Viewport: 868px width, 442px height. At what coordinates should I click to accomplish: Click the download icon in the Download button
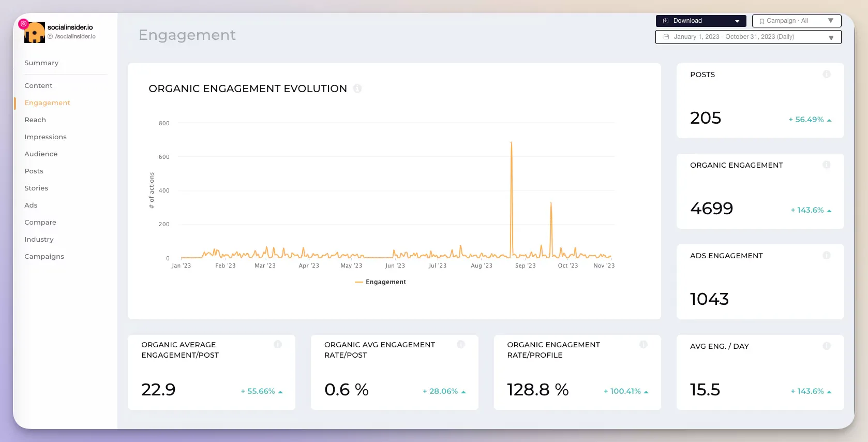(666, 21)
